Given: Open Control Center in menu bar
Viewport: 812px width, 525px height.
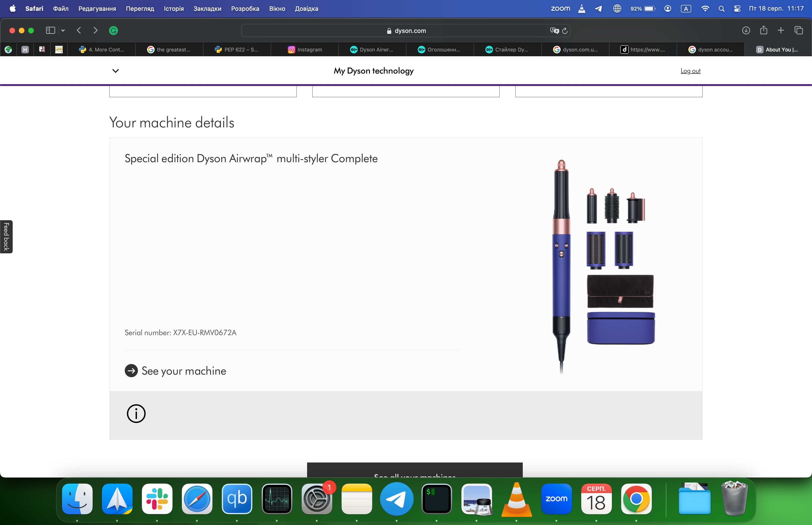Looking at the screenshot, I should [x=737, y=9].
